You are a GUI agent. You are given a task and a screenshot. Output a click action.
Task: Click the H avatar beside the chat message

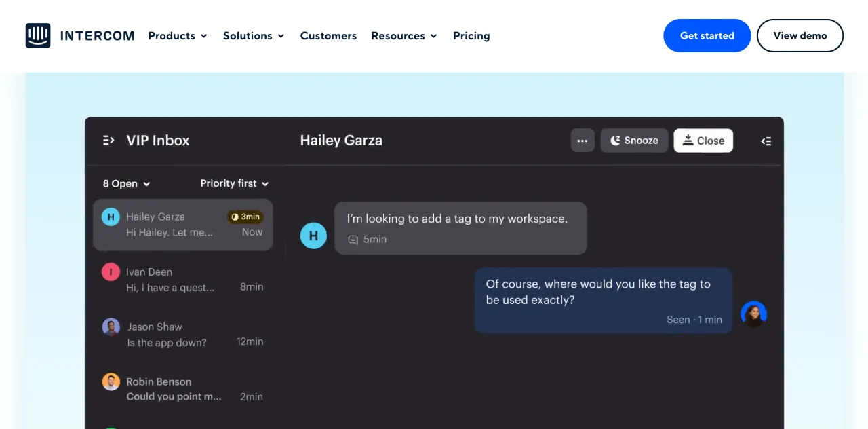click(313, 236)
